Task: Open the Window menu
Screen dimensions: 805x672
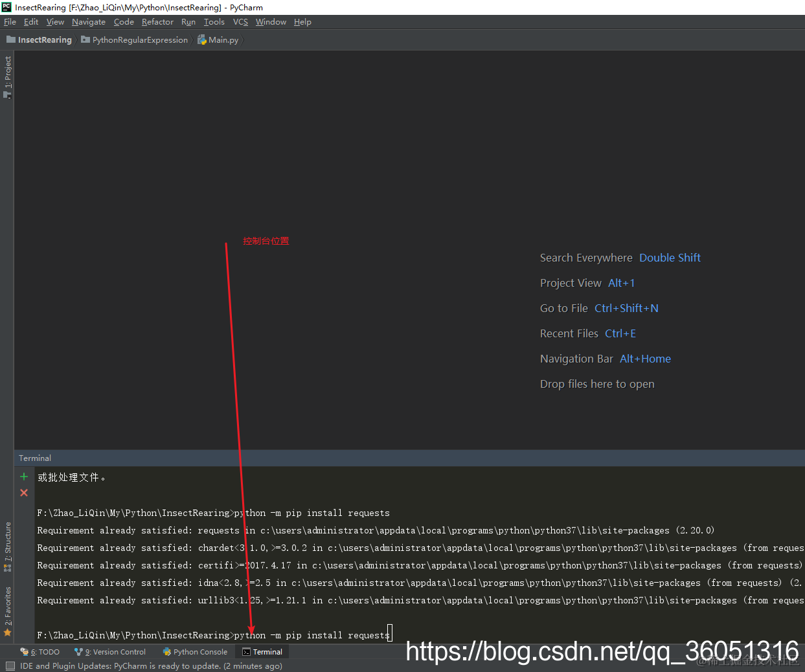Action: coord(271,22)
